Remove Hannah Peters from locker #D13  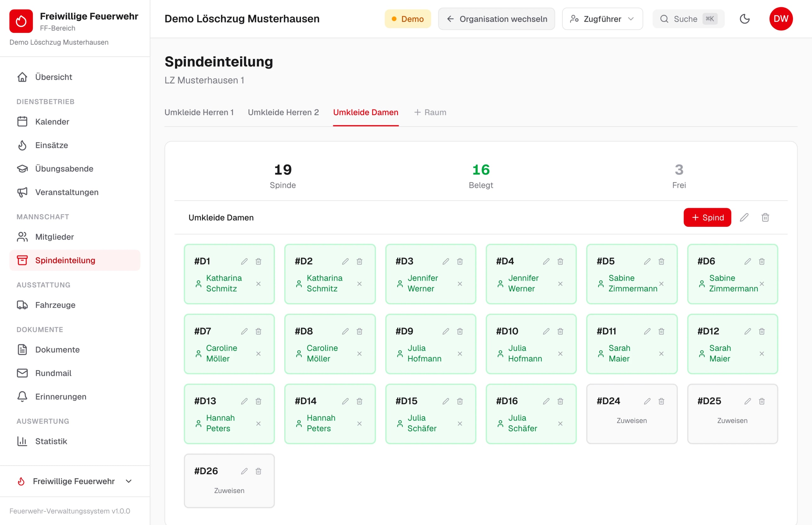click(259, 424)
